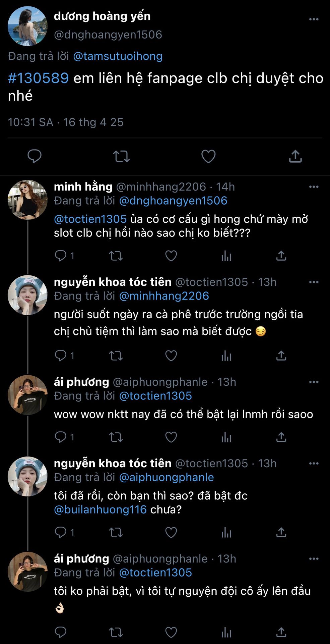The width and height of the screenshot is (330, 644).
Task: Reply to ái phương's 'wow wow nktt' tweet
Action: (x=61, y=437)
